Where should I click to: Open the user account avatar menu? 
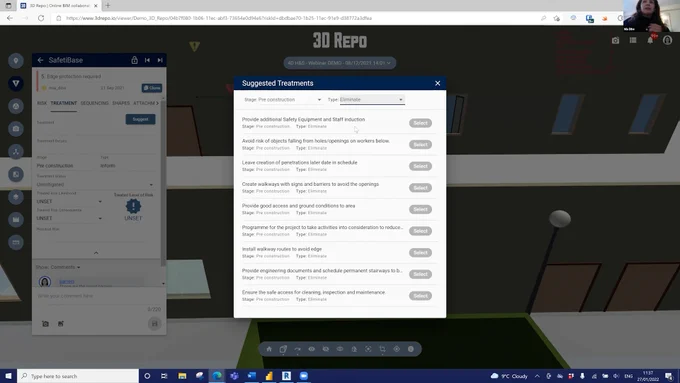click(667, 40)
